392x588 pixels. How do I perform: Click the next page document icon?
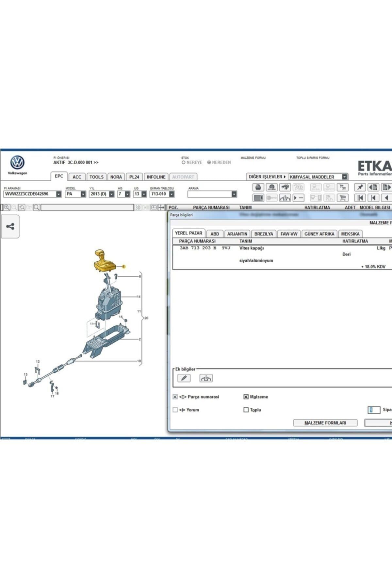pos(386,187)
